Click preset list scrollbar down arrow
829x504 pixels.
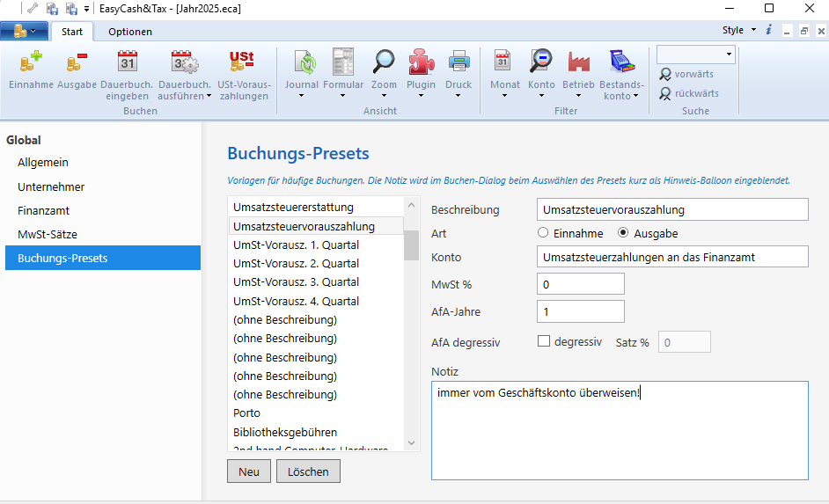[411, 442]
